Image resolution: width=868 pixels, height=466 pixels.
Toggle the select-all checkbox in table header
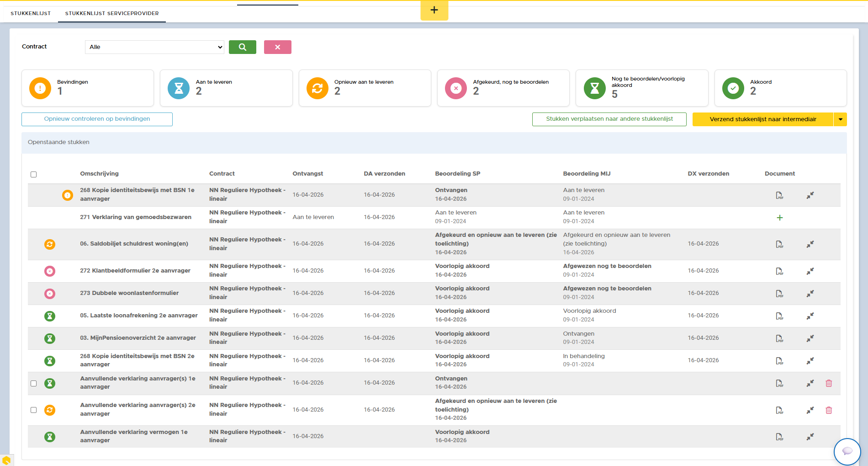coord(33,174)
